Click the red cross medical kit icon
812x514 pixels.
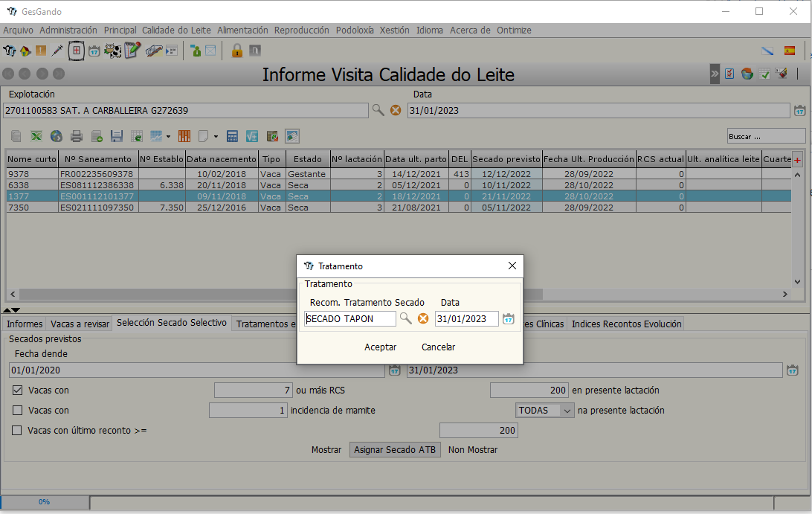coord(76,51)
